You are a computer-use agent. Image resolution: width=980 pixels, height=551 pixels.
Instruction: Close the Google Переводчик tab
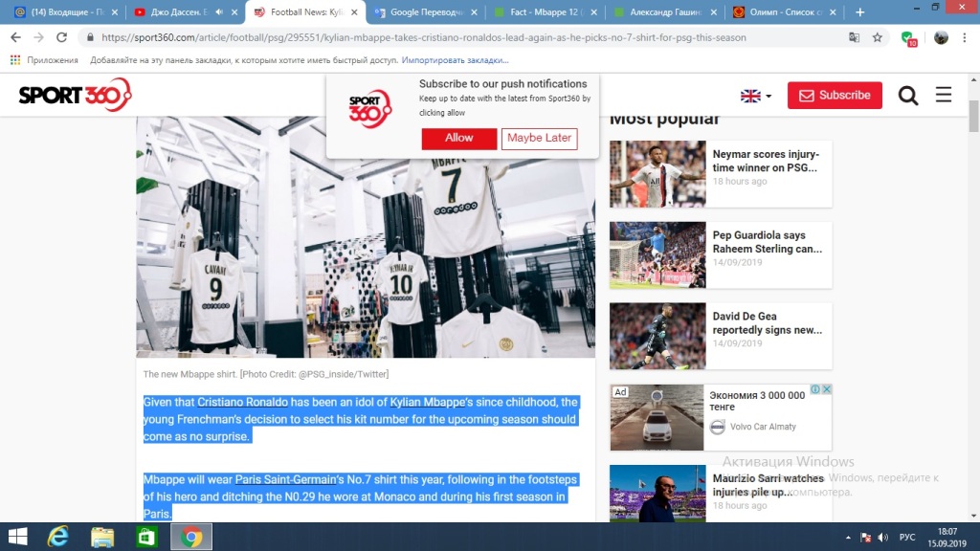(474, 11)
